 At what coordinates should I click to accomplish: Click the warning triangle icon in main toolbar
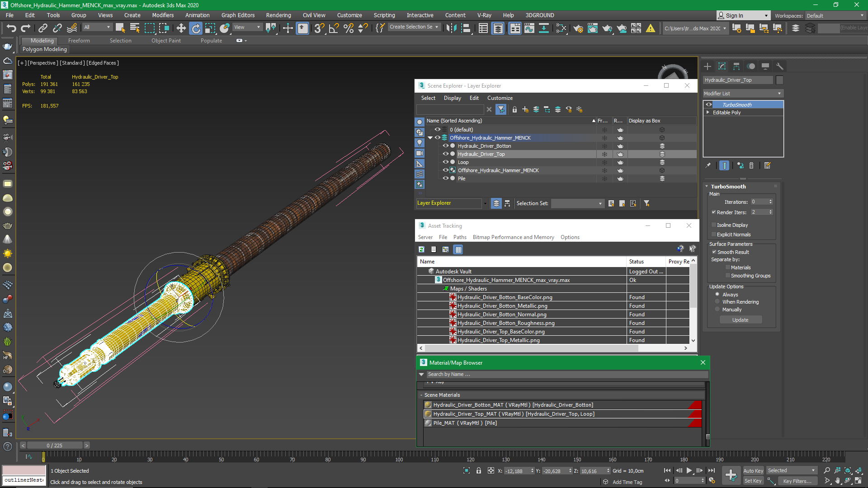pyautogui.click(x=651, y=28)
